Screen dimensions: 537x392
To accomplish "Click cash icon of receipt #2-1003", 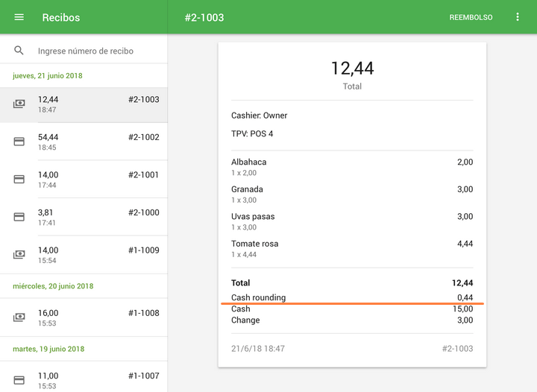I will 19,104.
